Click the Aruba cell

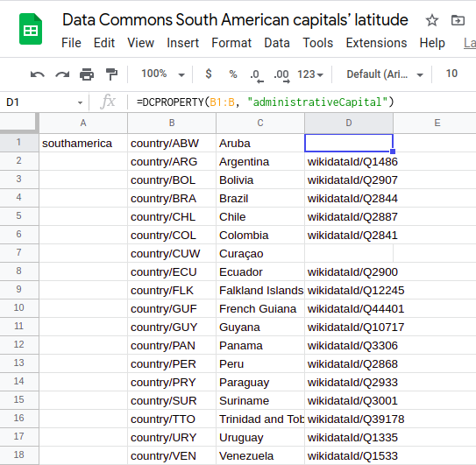click(x=260, y=143)
